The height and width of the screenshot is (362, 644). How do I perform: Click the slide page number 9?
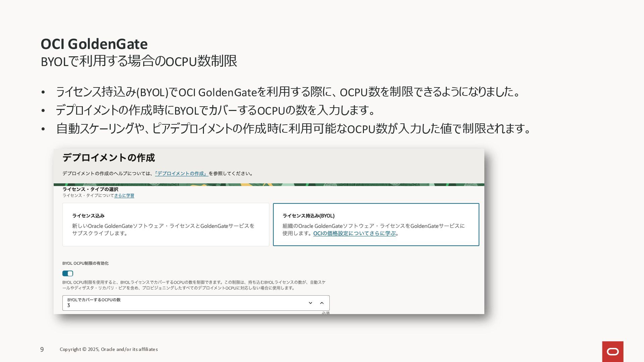pyautogui.click(x=42, y=350)
